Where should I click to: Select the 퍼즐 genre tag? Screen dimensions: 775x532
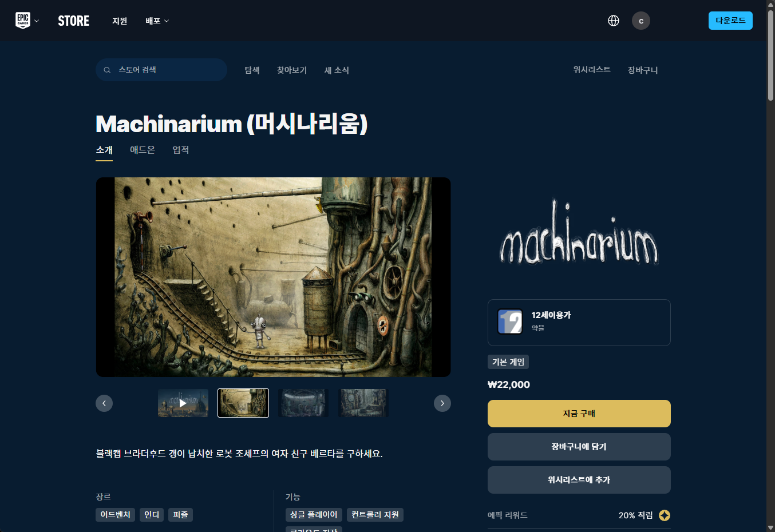181,515
